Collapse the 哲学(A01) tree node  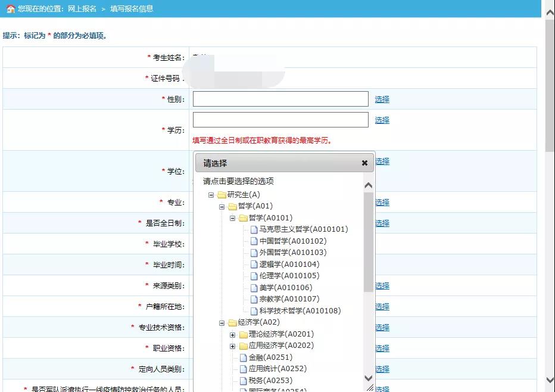pos(222,207)
